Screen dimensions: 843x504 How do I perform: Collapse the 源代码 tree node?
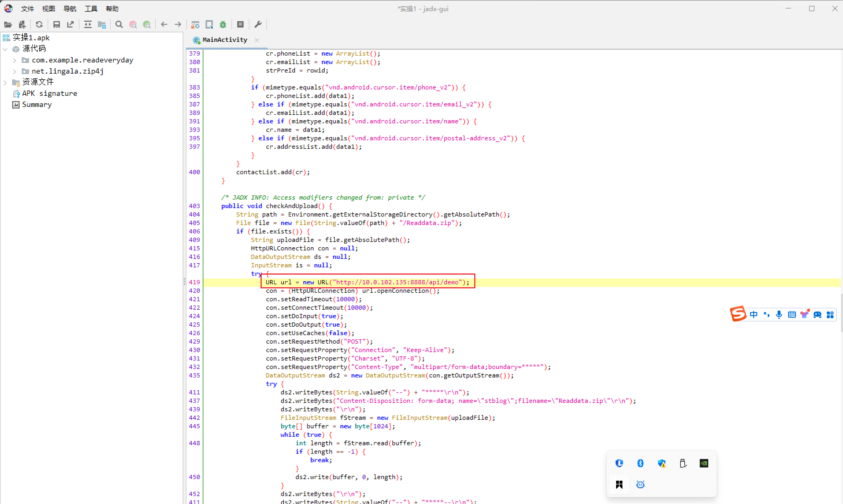click(5, 49)
